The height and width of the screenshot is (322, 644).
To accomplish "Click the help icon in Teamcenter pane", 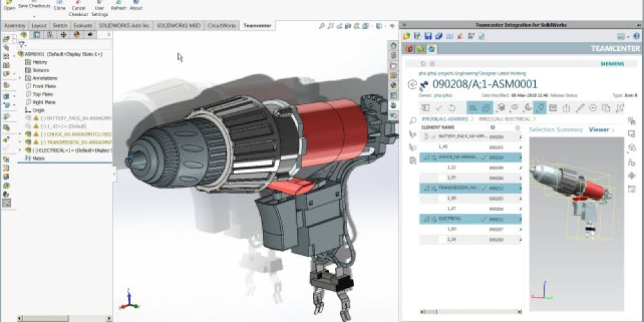I will pyautogui.click(x=636, y=36).
